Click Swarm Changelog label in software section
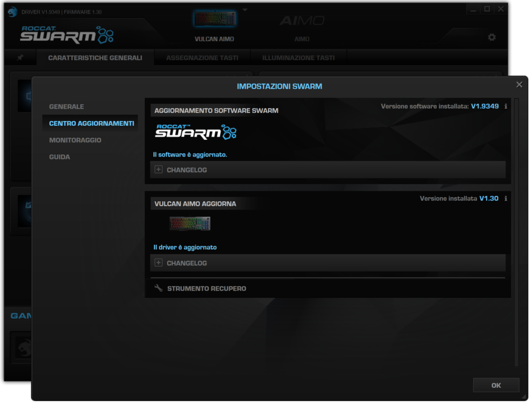Image resolution: width=532 pixels, height=404 pixels. point(187,170)
